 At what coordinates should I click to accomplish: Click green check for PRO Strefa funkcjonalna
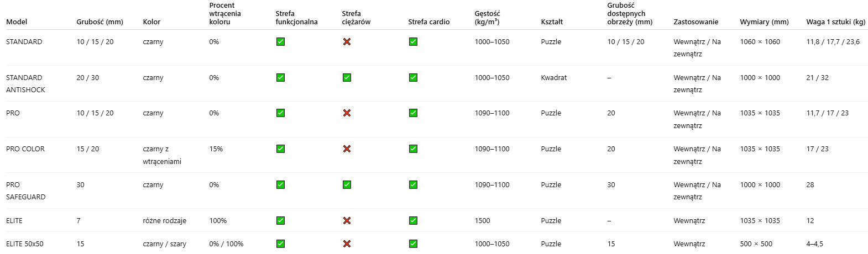coord(280,113)
